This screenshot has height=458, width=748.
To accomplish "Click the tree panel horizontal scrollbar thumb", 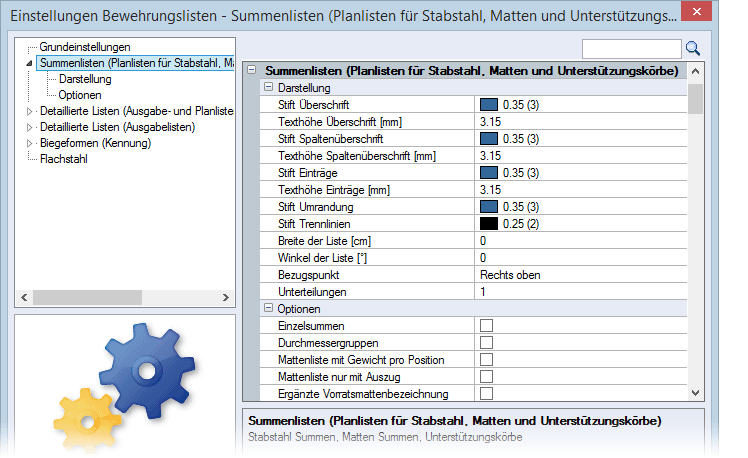I will [87, 297].
